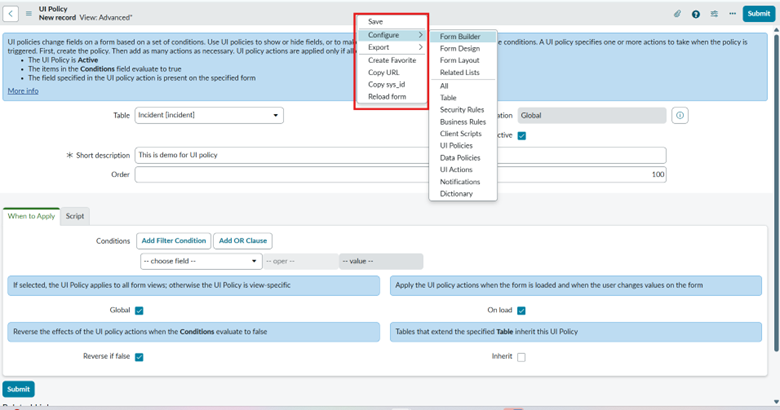Click the disabled value field

(381, 261)
